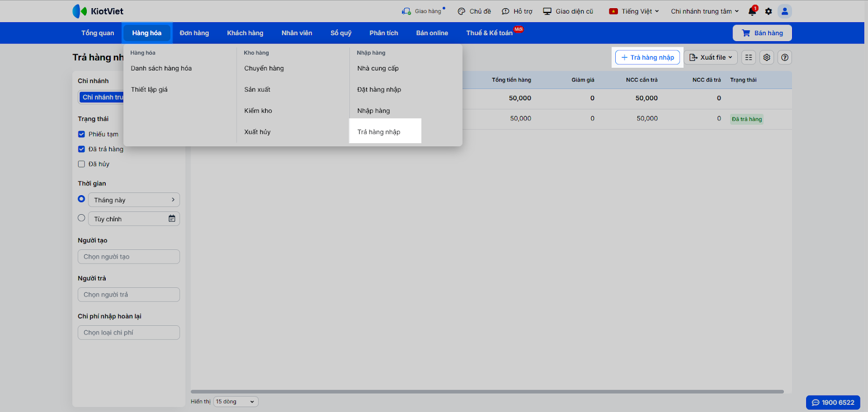Image resolution: width=868 pixels, height=412 pixels.
Task: Open the Hàng hóa menu tab
Action: pos(147,33)
